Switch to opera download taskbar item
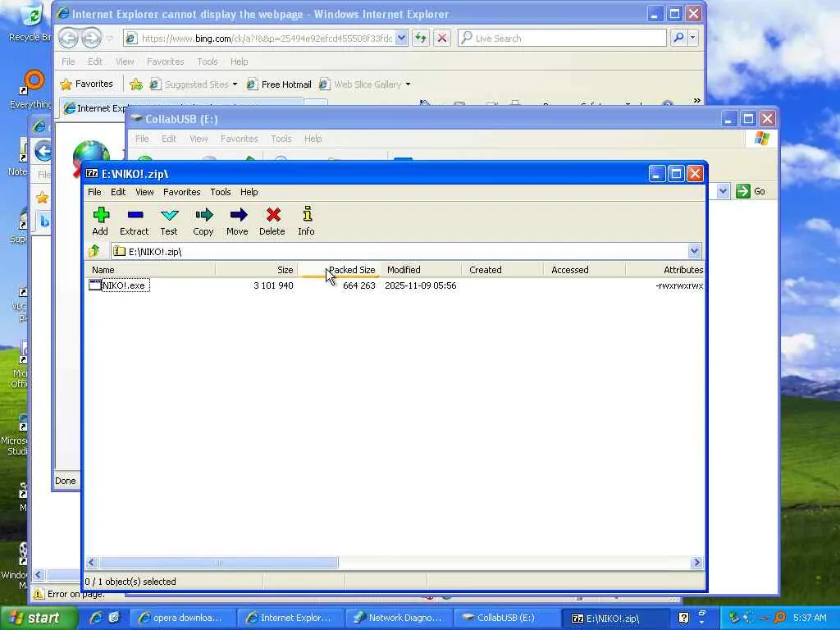 point(181,618)
